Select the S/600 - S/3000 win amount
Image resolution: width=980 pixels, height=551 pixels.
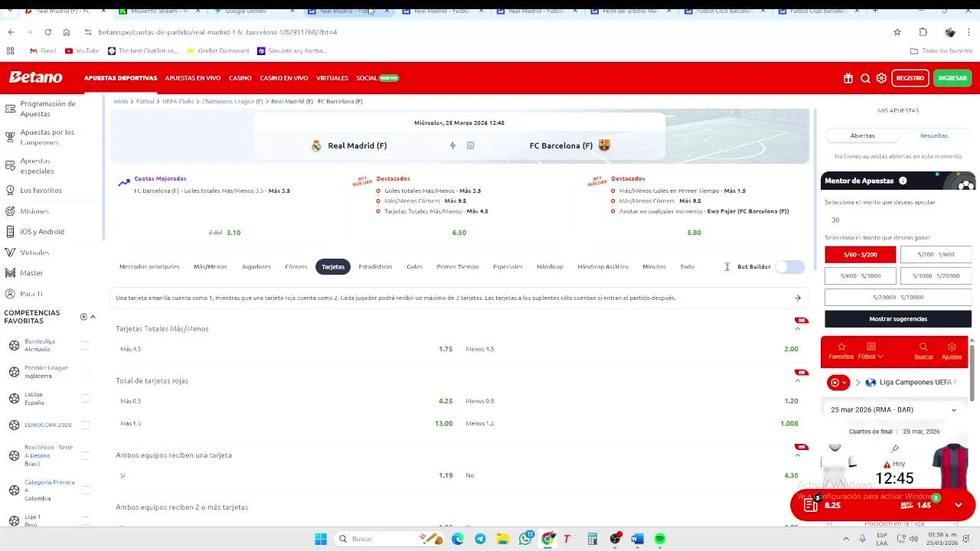pyautogui.click(x=860, y=275)
